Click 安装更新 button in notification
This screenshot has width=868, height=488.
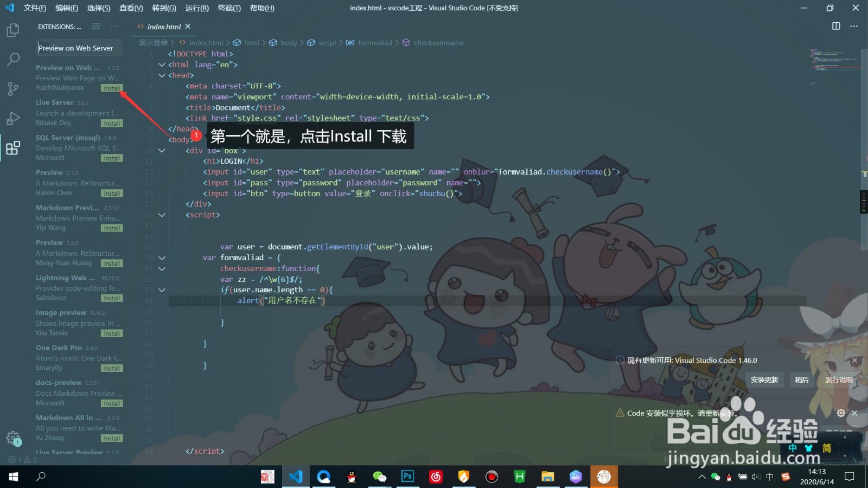pyautogui.click(x=764, y=380)
